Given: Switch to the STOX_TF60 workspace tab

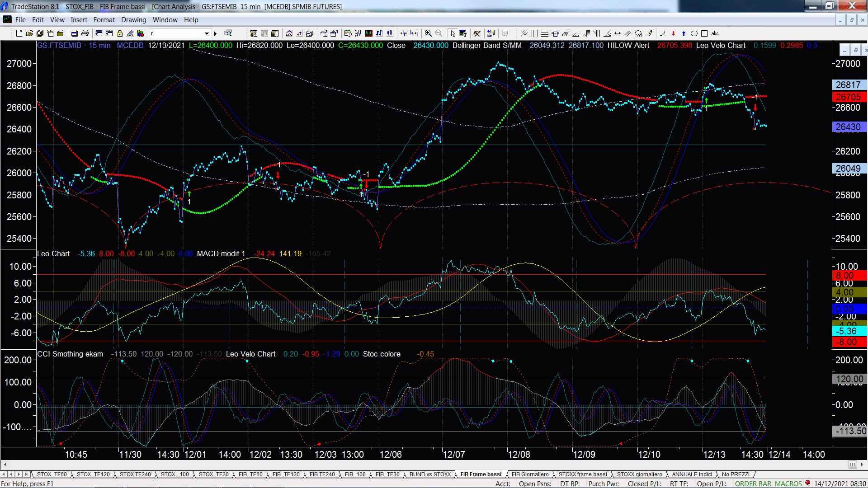Looking at the screenshot, I should (x=52, y=474).
